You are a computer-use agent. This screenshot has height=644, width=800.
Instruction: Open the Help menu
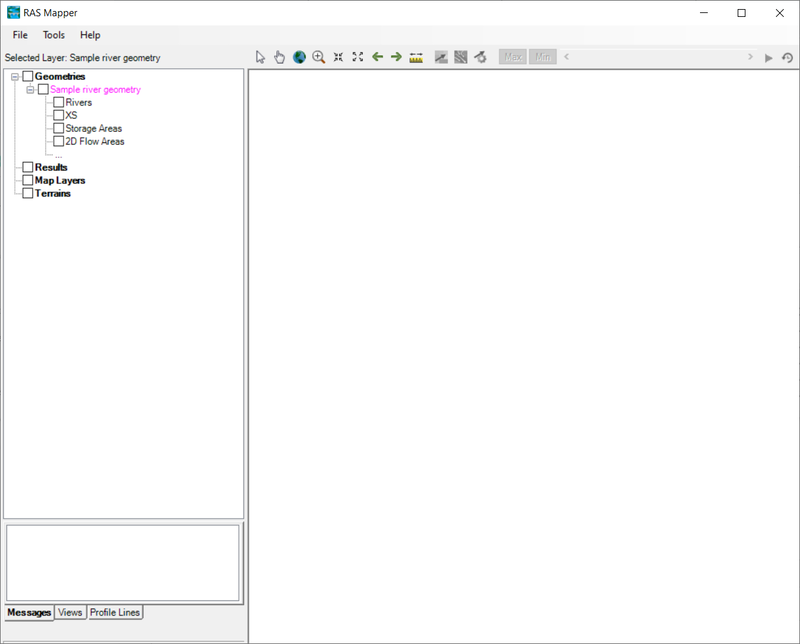coord(90,35)
